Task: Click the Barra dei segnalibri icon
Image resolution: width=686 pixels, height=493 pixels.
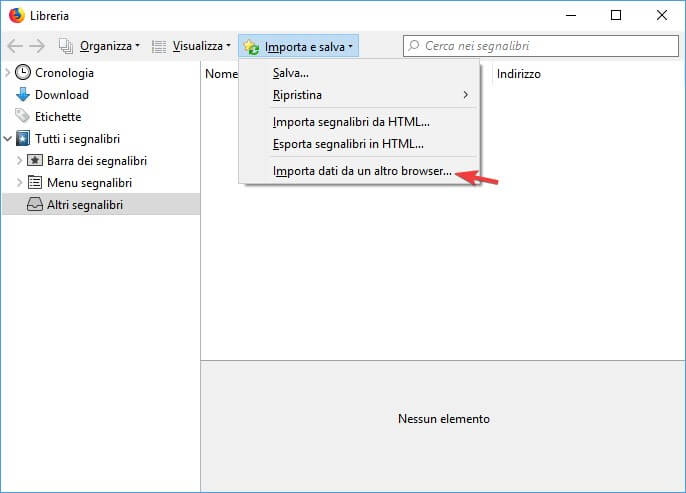Action: pos(35,161)
